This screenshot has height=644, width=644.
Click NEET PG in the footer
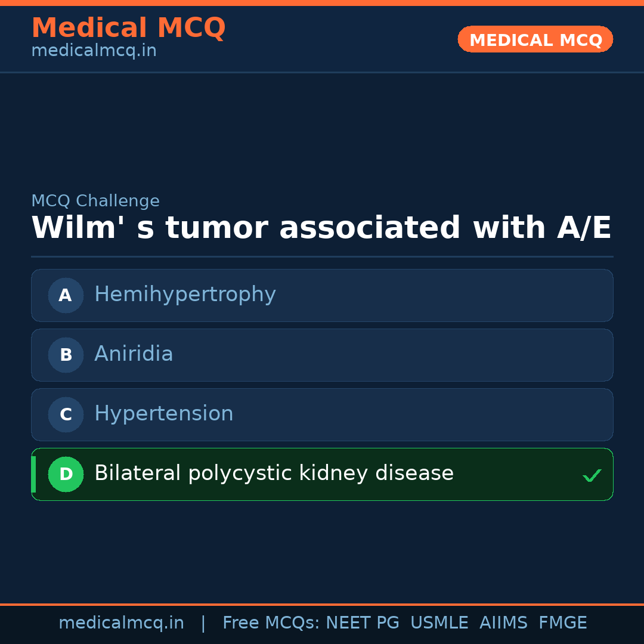click(x=363, y=623)
